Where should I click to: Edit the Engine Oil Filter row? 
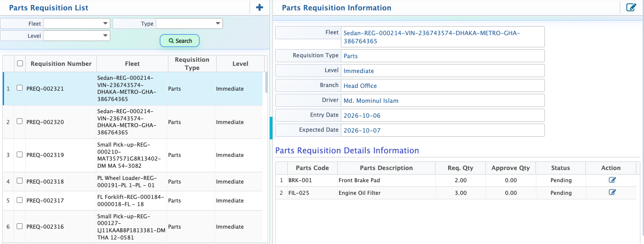(612, 192)
